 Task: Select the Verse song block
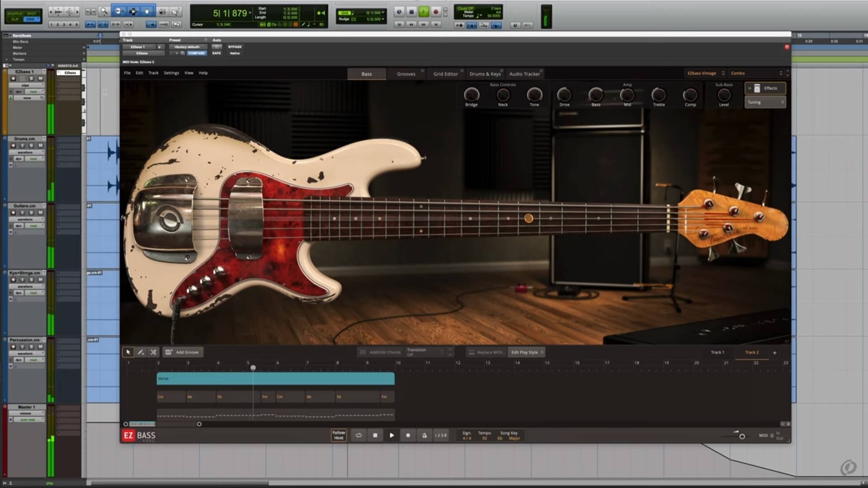(275, 379)
